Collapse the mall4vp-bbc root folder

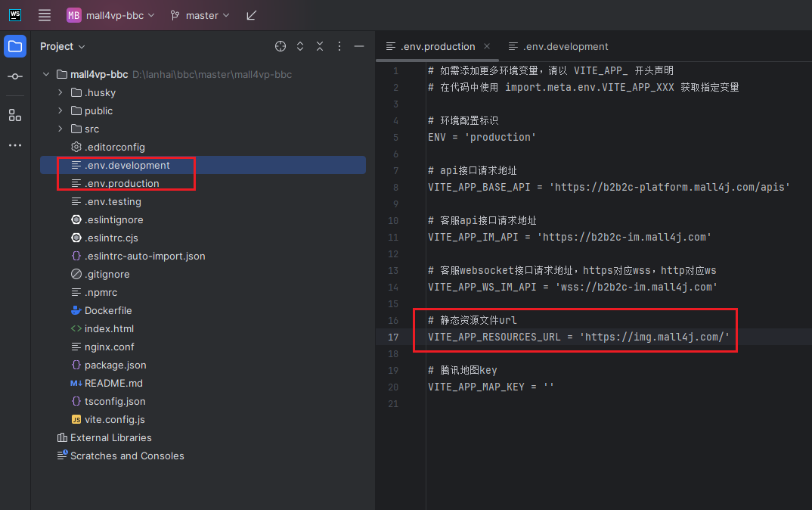46,74
